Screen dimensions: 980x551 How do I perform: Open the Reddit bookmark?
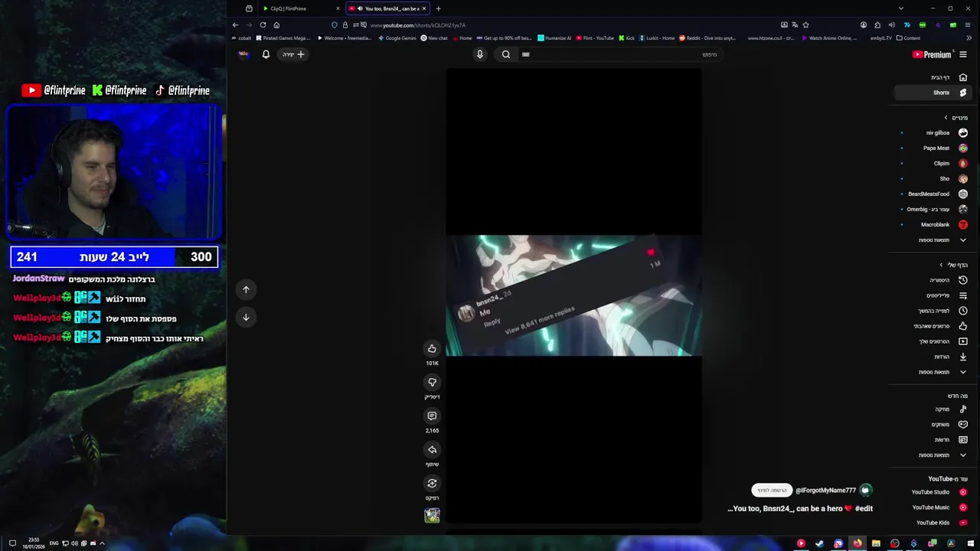(x=707, y=37)
